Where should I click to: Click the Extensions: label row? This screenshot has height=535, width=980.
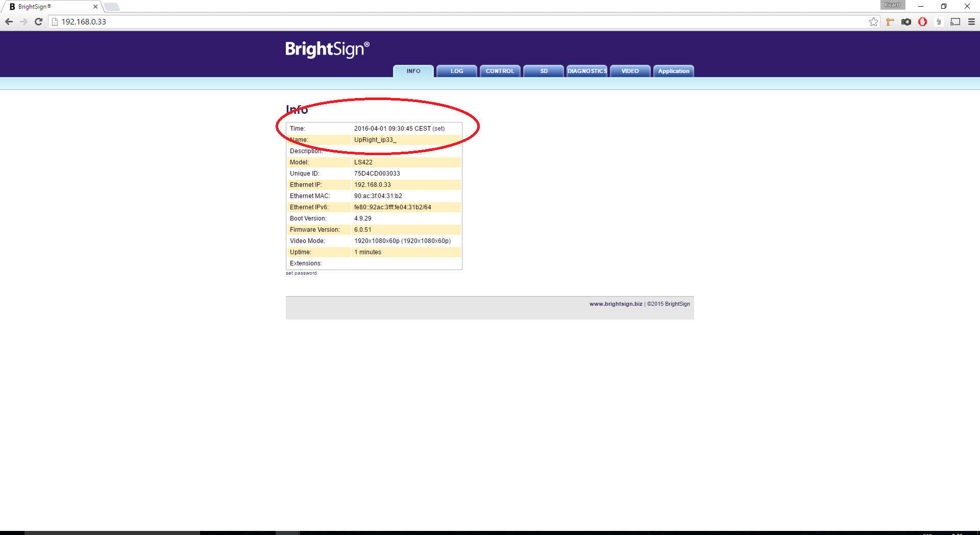pos(374,263)
